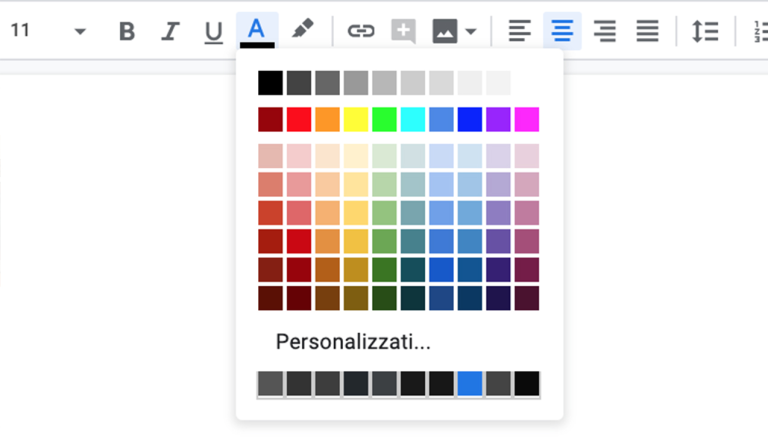The image size is (768, 439).
Task: Click the insert image icon
Action: pos(445,31)
